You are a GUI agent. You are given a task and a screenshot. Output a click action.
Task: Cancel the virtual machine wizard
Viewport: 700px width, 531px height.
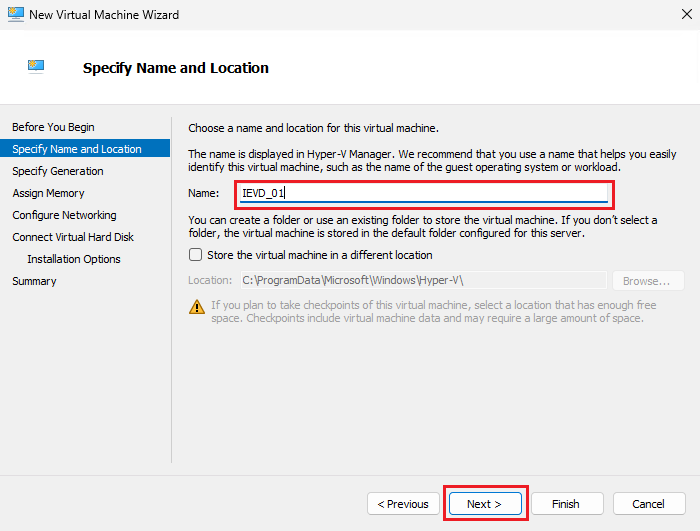(x=648, y=504)
